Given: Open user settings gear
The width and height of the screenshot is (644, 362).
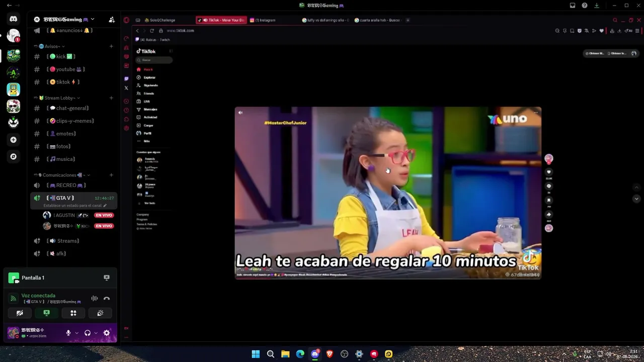Looking at the screenshot, I should pos(107,333).
